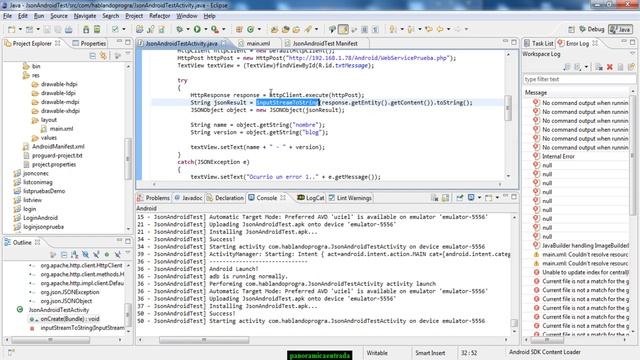Open the Source menu
Screen dimensions: 640x360
(59, 16)
